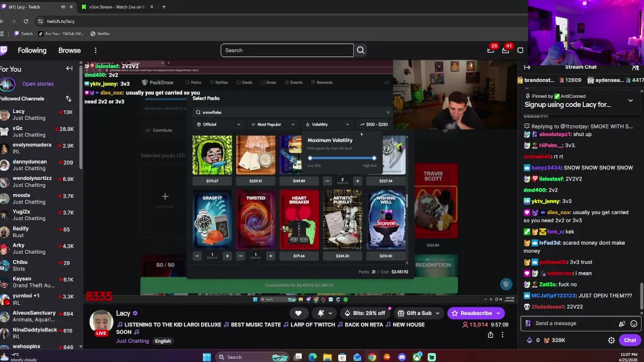The width and height of the screenshot is (644, 362).
Task: Go to Twitch Browse page
Action: 69,50
